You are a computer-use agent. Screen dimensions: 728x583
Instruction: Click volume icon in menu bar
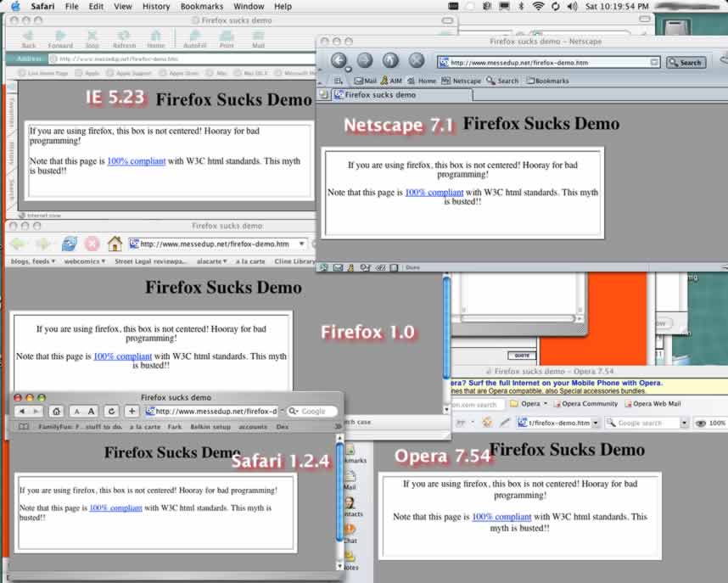coord(572,7)
